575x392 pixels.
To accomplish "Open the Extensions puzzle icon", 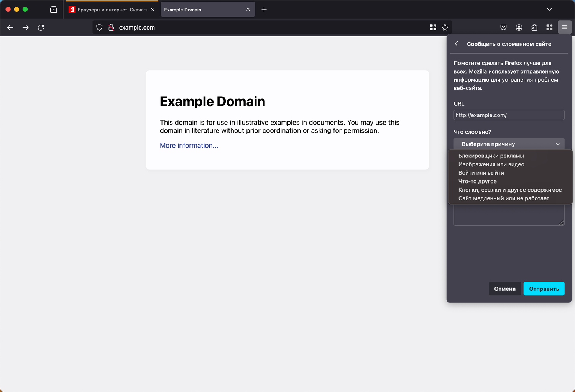I will click(x=534, y=27).
